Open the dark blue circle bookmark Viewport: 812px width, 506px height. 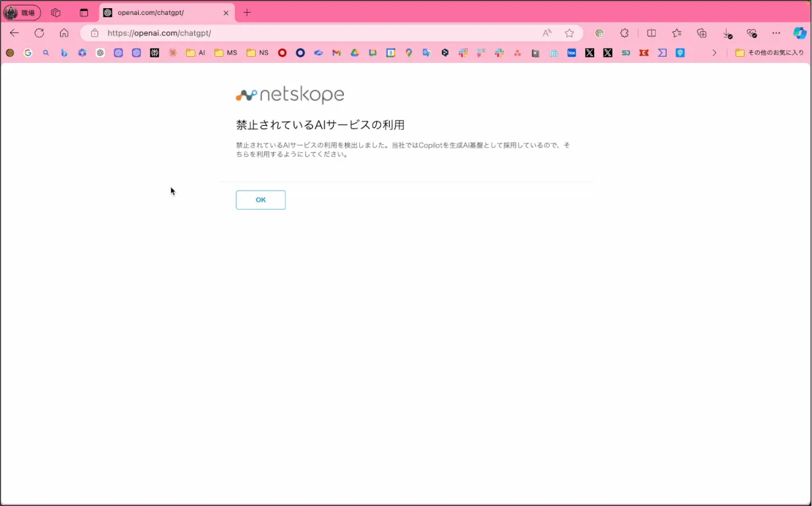tap(300, 53)
